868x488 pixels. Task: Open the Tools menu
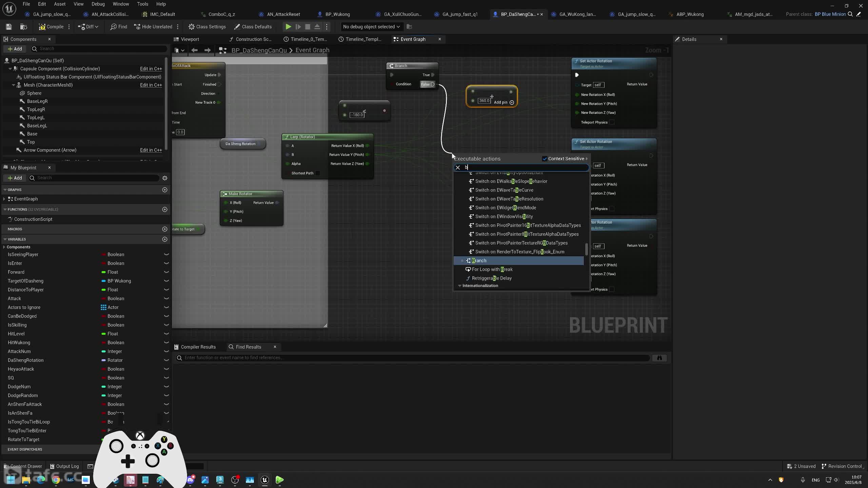(142, 4)
